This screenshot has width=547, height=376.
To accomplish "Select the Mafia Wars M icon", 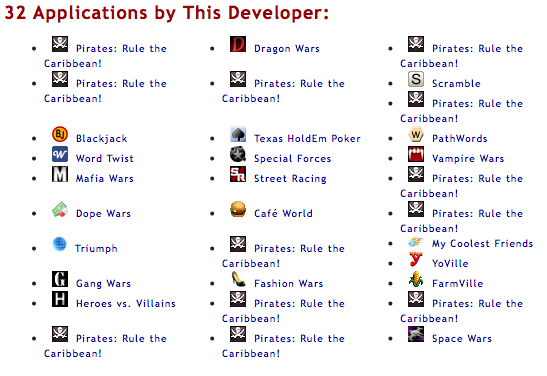I will pos(60,174).
